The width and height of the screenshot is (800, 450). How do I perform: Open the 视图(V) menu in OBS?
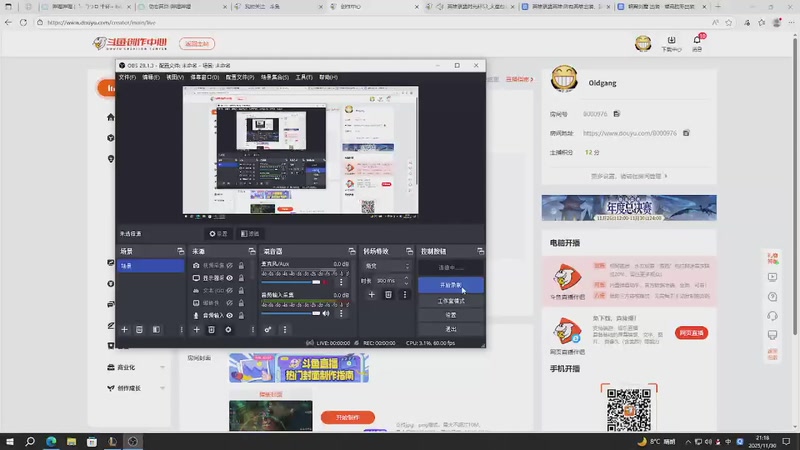[174, 78]
